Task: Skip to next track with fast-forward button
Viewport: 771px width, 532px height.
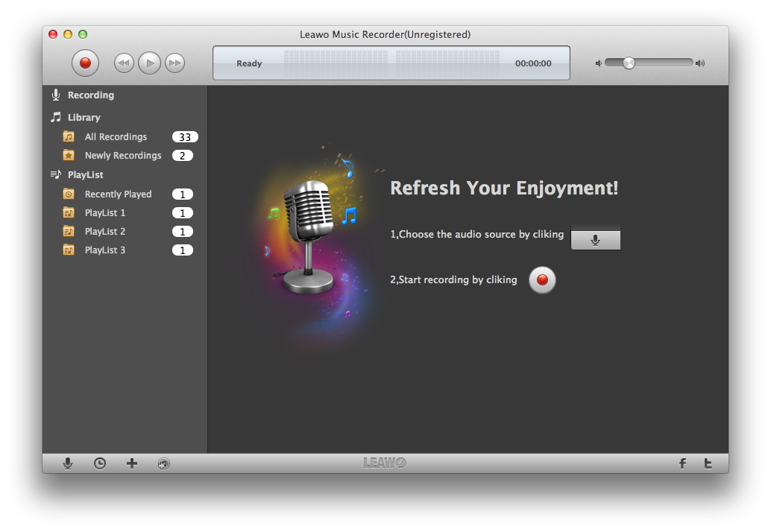Action: [174, 63]
